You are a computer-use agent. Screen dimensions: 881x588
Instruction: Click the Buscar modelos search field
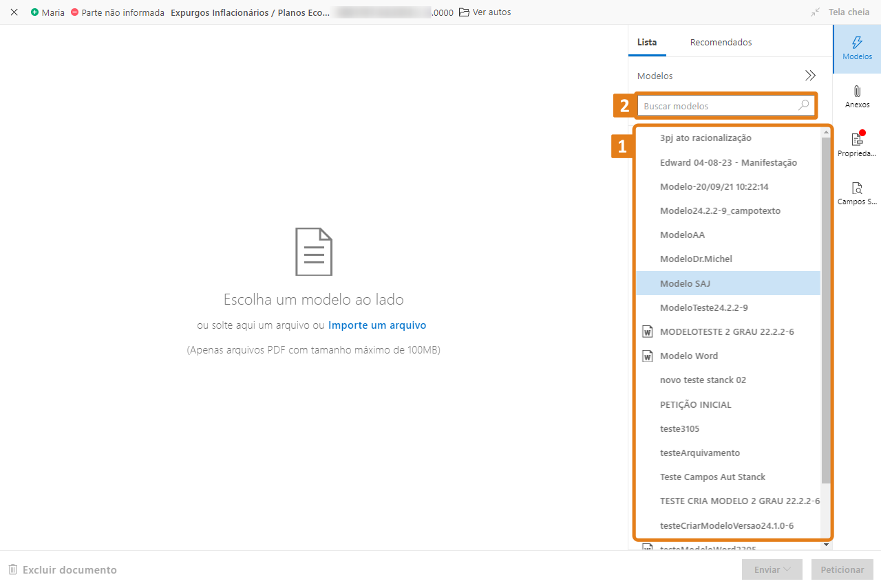click(719, 106)
